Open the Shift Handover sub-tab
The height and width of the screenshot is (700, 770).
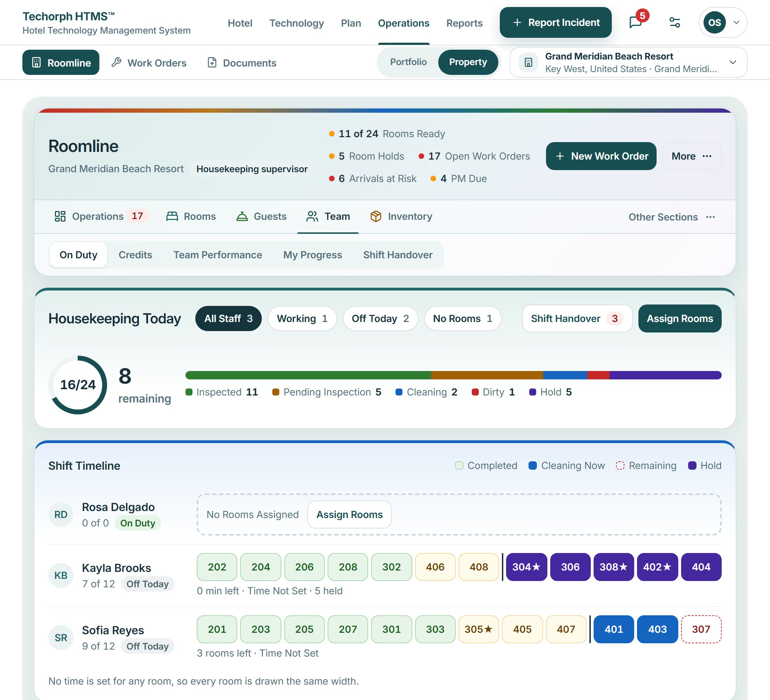point(398,255)
